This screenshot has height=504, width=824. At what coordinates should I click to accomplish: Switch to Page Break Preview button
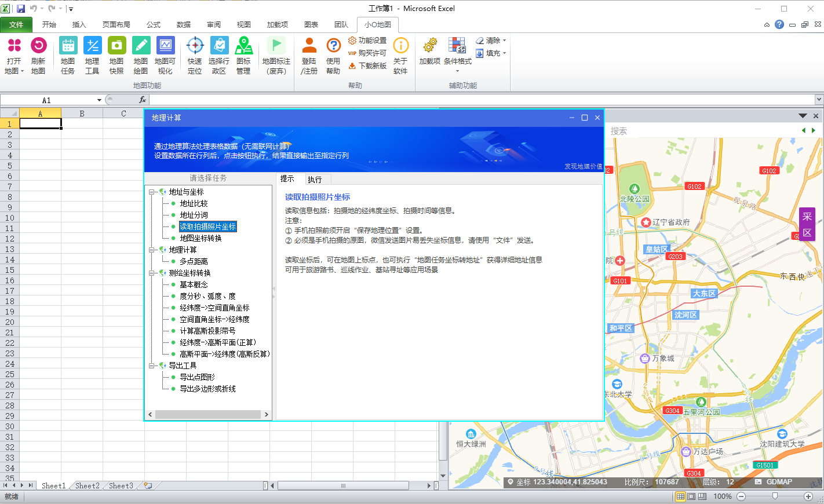[702, 496]
